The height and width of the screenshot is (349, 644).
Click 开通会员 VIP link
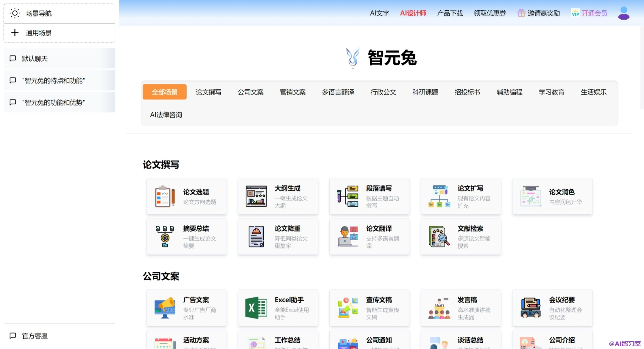pos(594,13)
